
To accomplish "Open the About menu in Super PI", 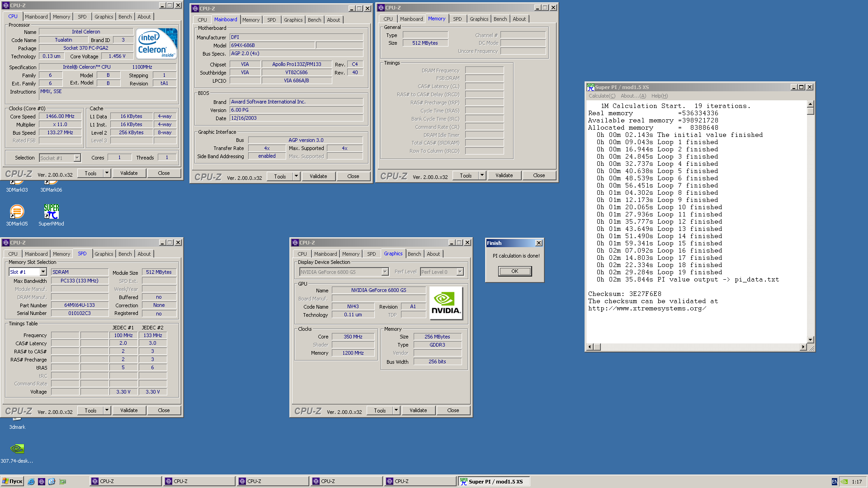I will pos(633,96).
